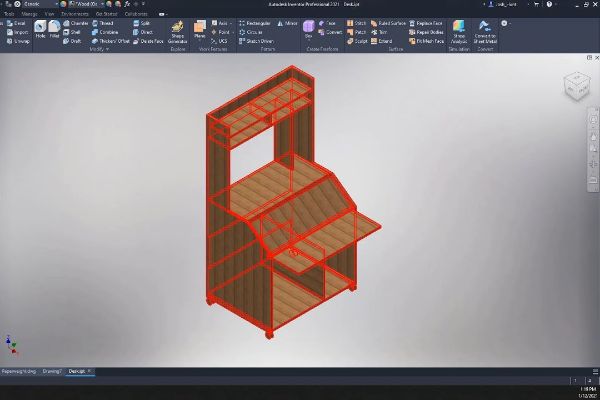Choose the Rectangular pattern tool
This screenshot has width=600, height=400.
click(258, 22)
